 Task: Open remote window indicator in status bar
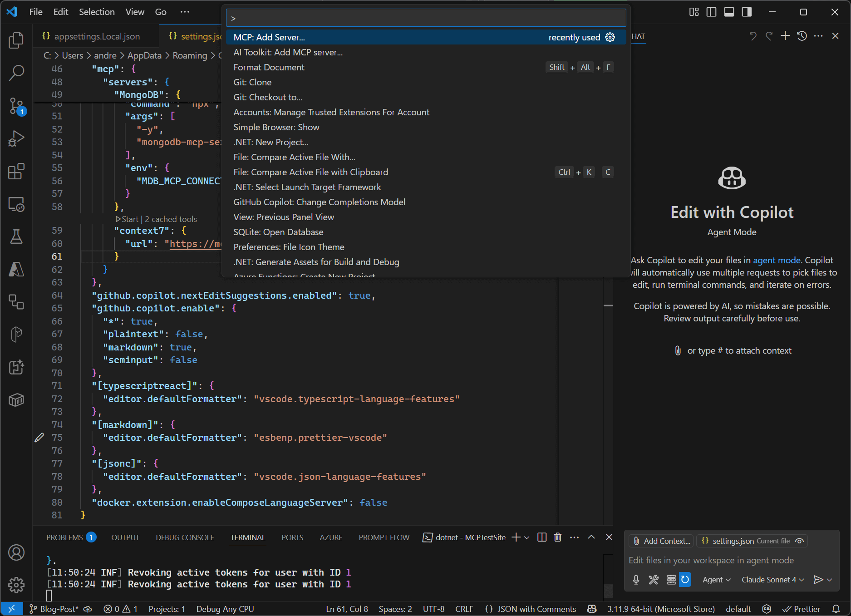tap(12, 609)
